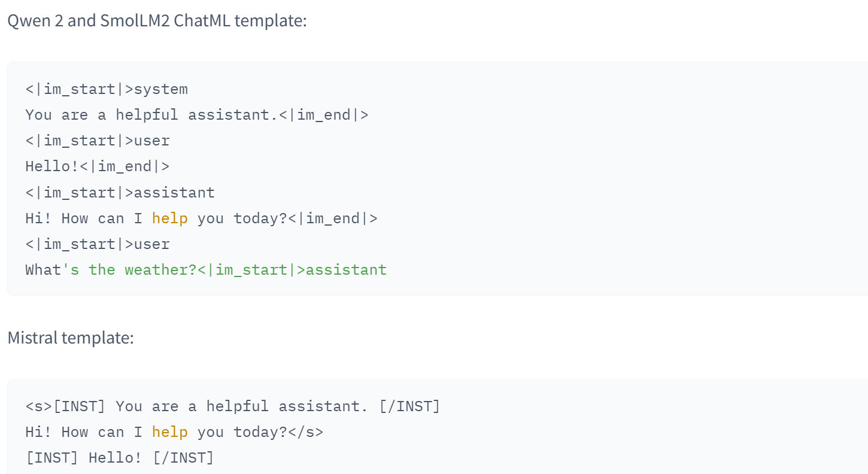
Task: Click the '[/INST]' tag after 'assistant.' in Mistral block
Action: (x=410, y=407)
